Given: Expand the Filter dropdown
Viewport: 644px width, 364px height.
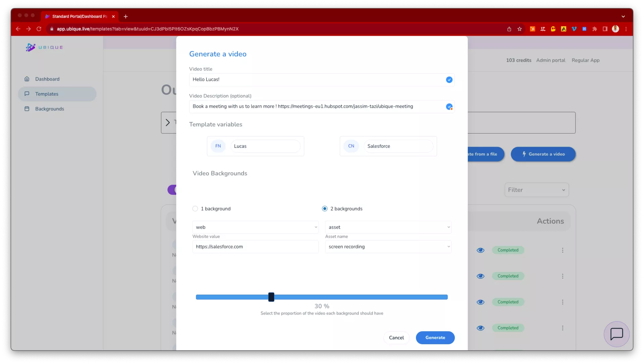Looking at the screenshot, I should click(x=536, y=190).
